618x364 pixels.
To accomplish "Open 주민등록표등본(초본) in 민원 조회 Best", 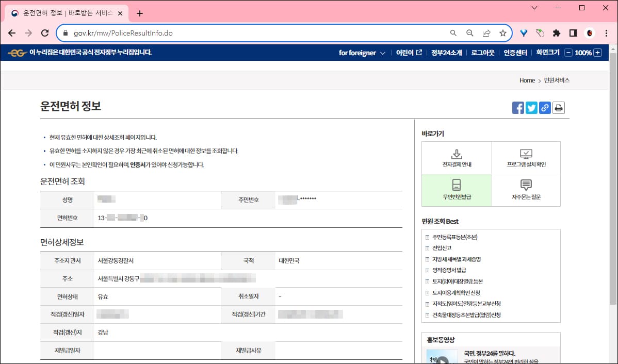I will pyautogui.click(x=454, y=237).
